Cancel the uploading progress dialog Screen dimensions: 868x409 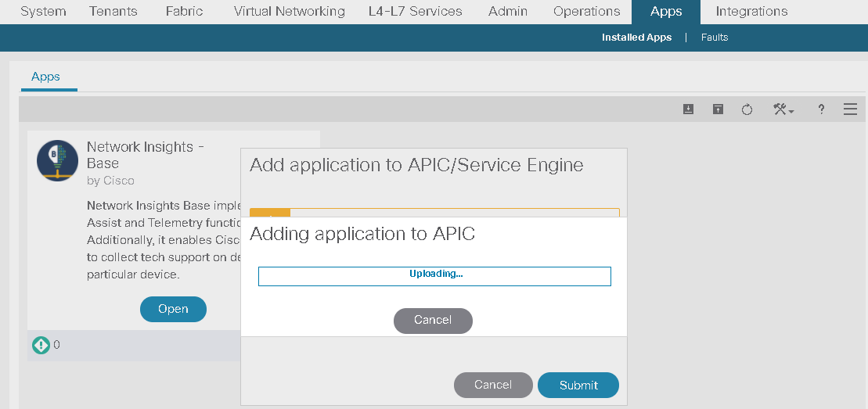[x=433, y=321]
